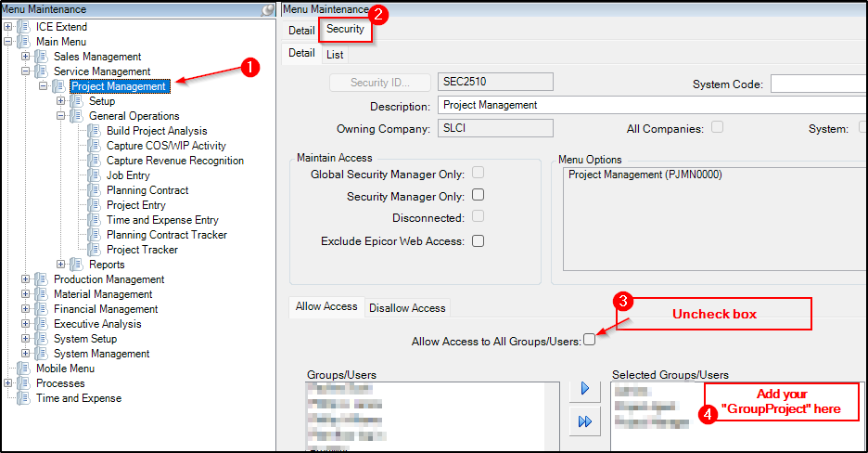Image resolution: width=868 pixels, height=453 pixels.
Task: Click the General Operations menu icon
Action: [x=77, y=116]
